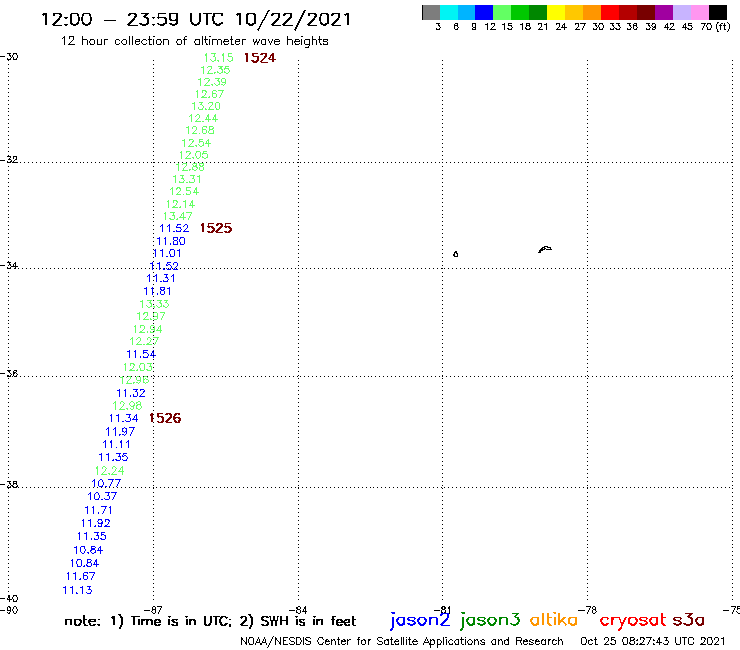Select the altika satellite legend label
This screenshot has width=740, height=650.
[x=554, y=620]
